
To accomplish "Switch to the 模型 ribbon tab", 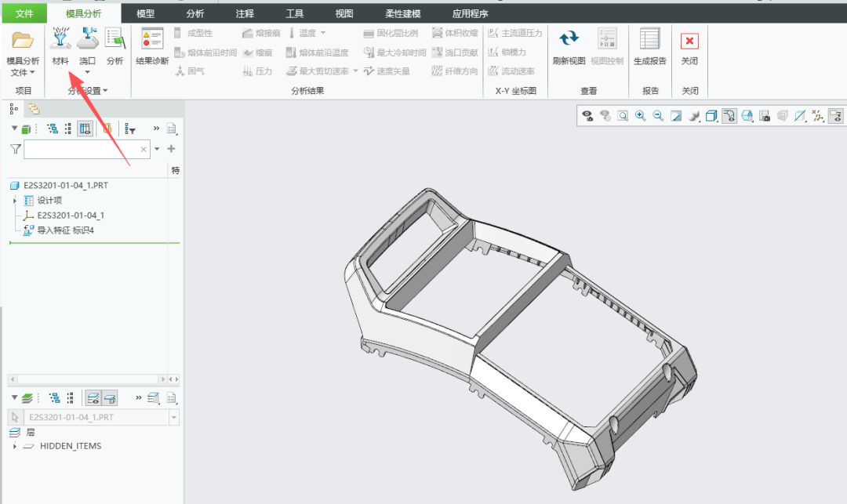I will (145, 13).
